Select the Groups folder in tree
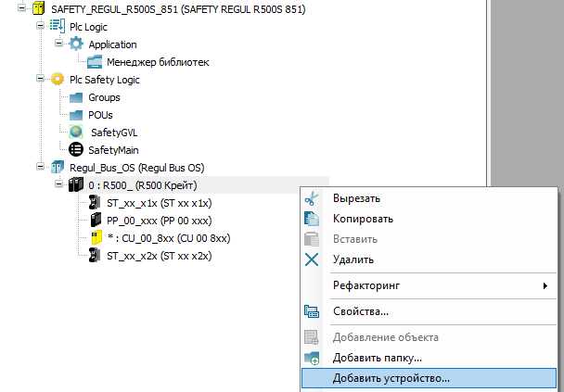This screenshot has width=564, height=392. 104,97
